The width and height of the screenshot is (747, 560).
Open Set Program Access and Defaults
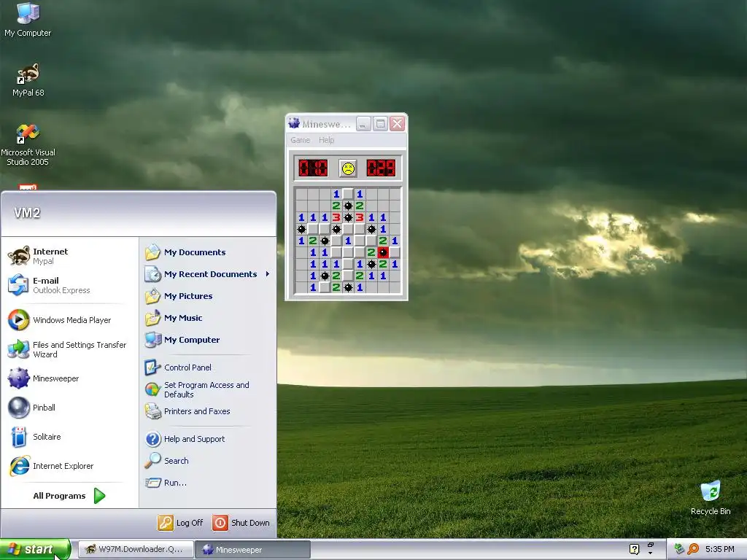click(197, 389)
